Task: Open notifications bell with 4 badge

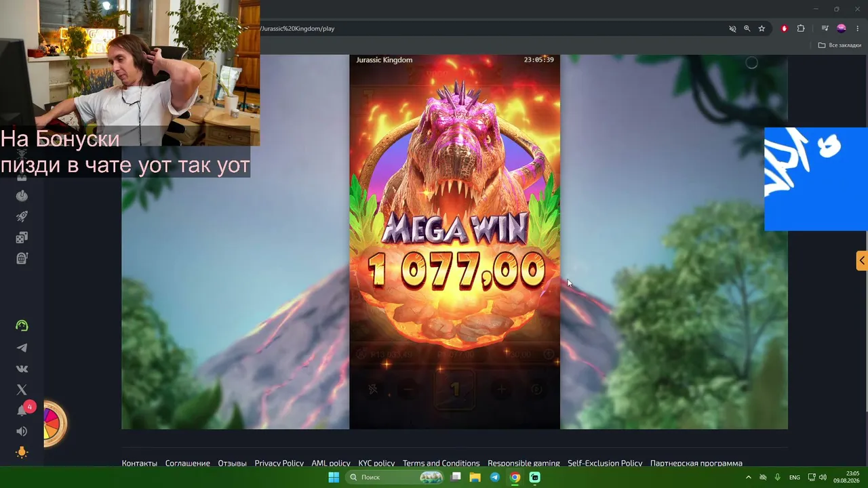Action: click(23, 410)
